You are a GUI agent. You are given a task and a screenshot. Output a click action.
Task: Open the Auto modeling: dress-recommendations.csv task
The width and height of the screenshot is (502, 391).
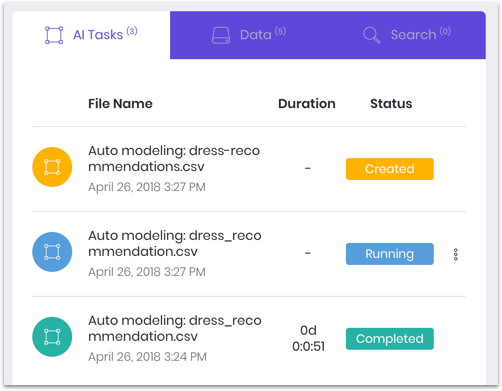click(174, 159)
